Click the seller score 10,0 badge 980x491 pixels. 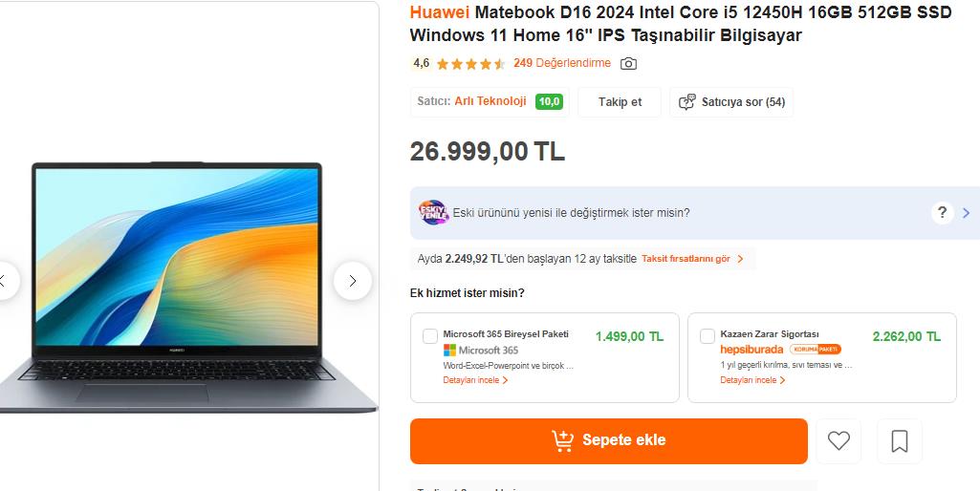click(549, 102)
